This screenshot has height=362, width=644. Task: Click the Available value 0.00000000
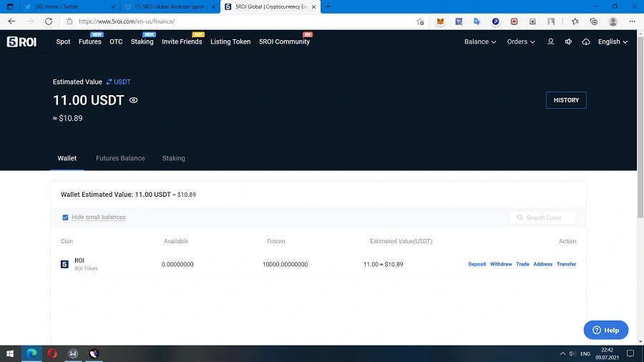177,264
